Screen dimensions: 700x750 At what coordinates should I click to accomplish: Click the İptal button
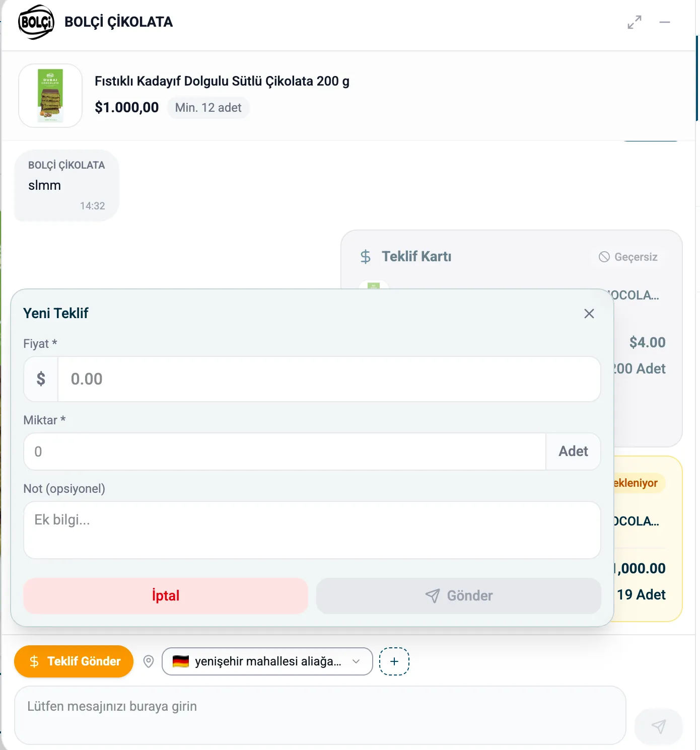(166, 595)
